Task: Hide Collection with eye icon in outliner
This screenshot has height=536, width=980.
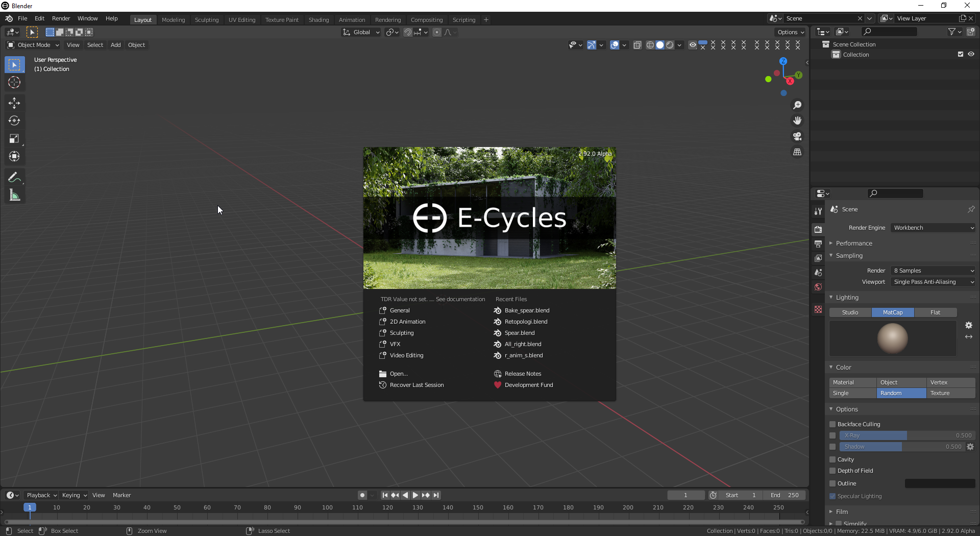Action: point(971,54)
